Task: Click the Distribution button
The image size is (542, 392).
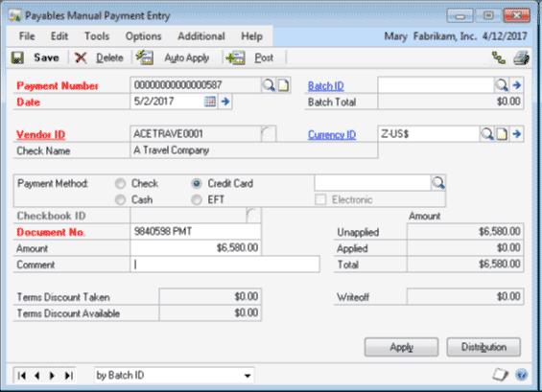Action: click(483, 347)
